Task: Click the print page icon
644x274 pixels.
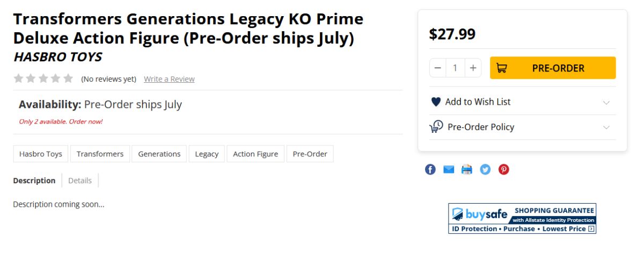Action: click(467, 170)
